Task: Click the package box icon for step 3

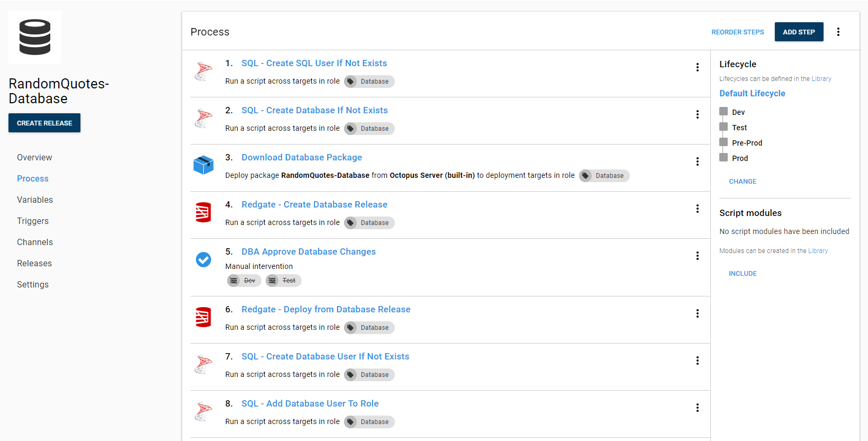Action: [x=203, y=165]
